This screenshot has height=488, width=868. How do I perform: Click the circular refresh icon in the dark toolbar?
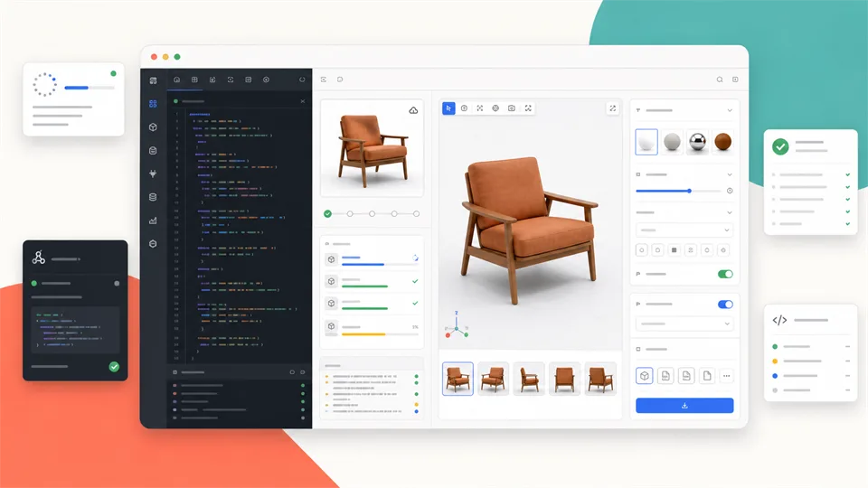tap(302, 80)
